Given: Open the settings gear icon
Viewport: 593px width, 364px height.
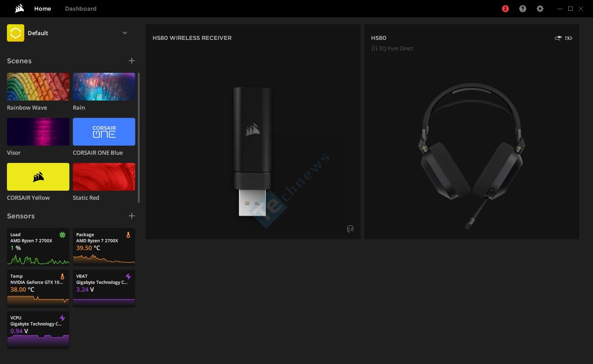Looking at the screenshot, I should tap(540, 9).
